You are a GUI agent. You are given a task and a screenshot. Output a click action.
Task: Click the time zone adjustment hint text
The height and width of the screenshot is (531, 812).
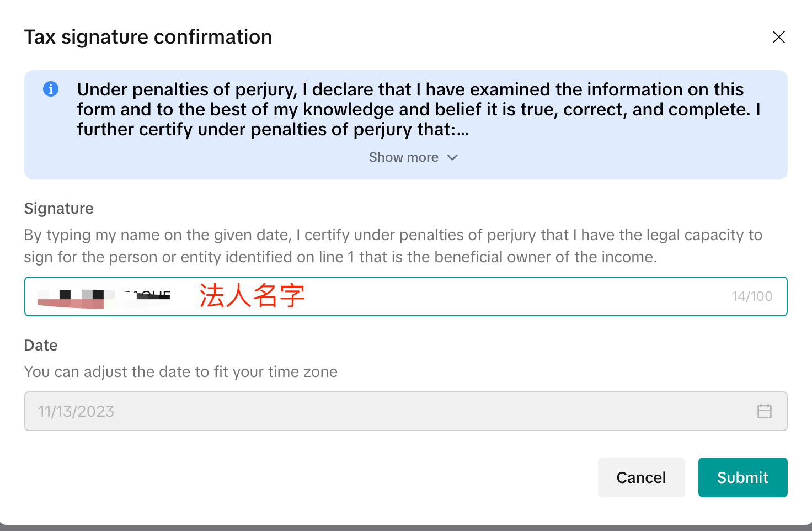[x=180, y=372]
